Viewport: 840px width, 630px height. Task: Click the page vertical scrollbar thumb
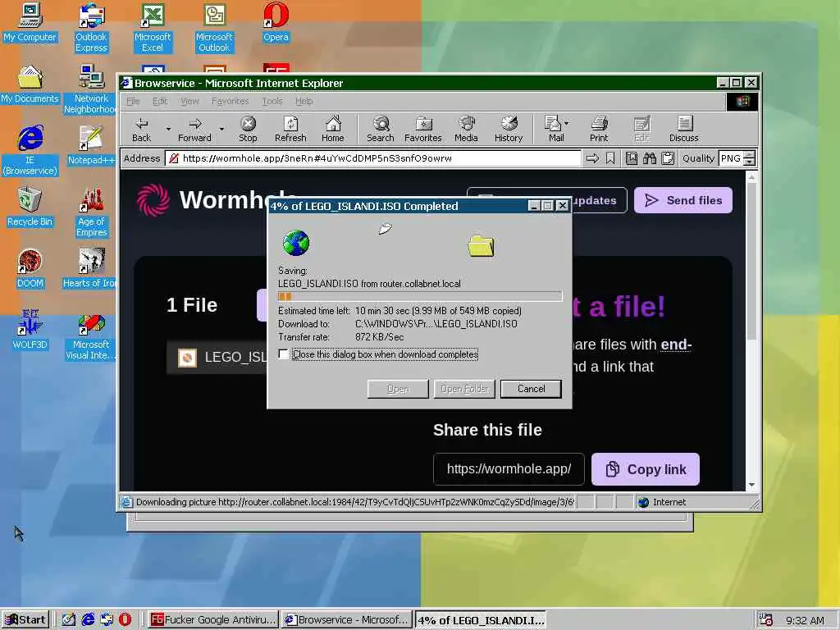[751, 260]
